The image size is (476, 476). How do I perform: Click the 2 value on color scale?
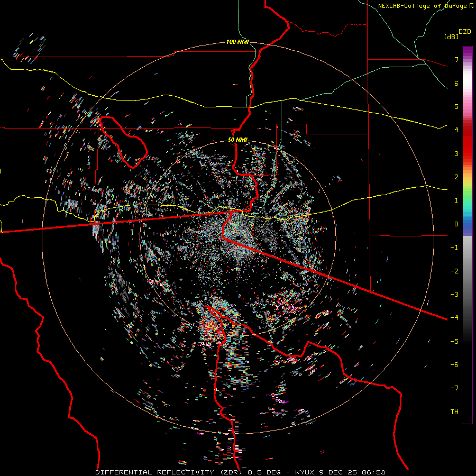point(456,177)
